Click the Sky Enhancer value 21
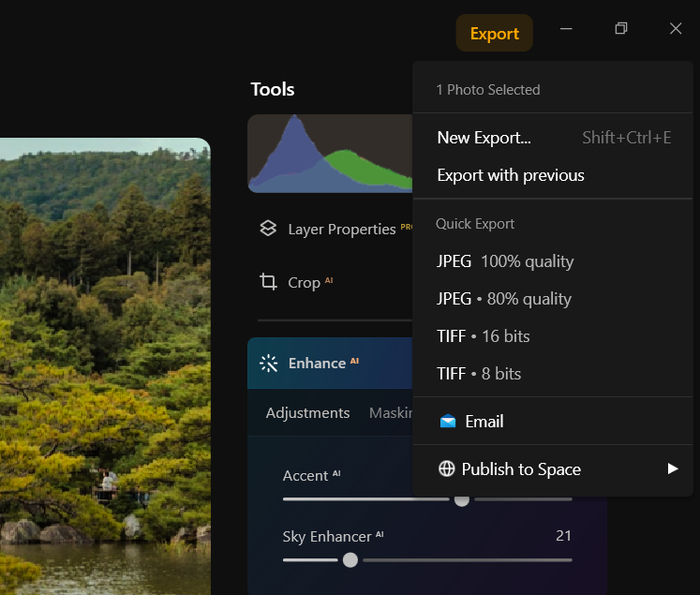The width and height of the screenshot is (700, 595). (x=563, y=535)
